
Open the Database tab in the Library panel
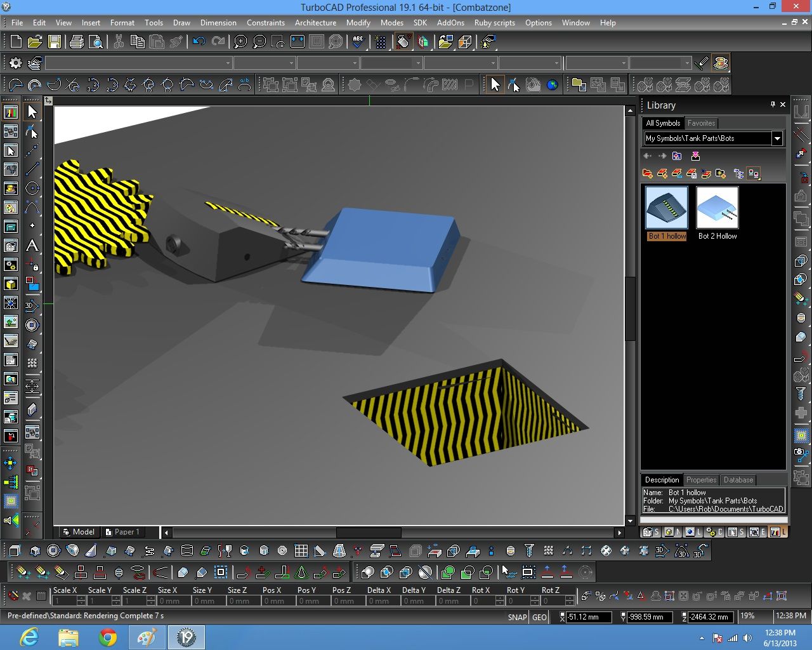click(x=738, y=480)
